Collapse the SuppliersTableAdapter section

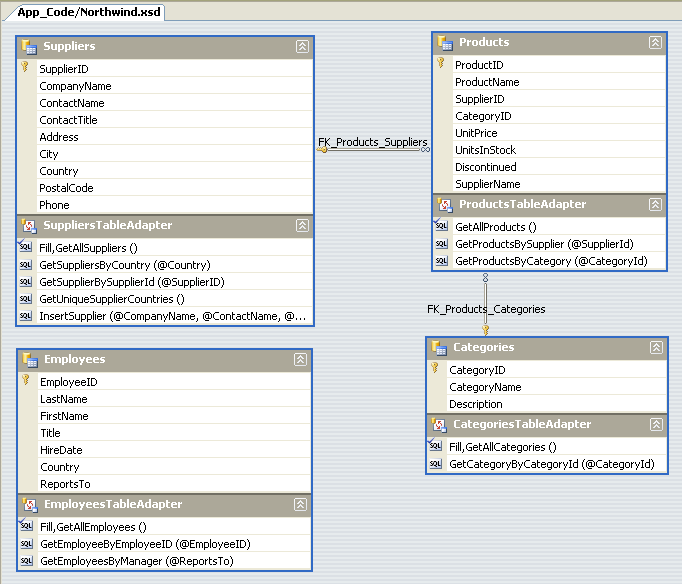click(x=302, y=225)
